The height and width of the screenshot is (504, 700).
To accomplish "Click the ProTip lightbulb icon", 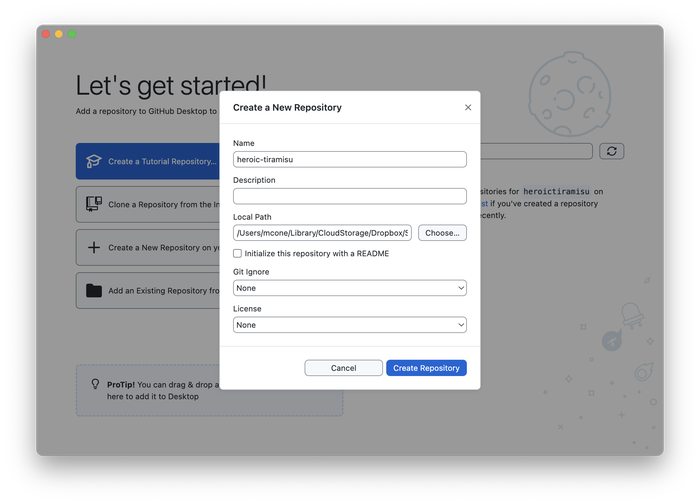I will click(x=95, y=384).
